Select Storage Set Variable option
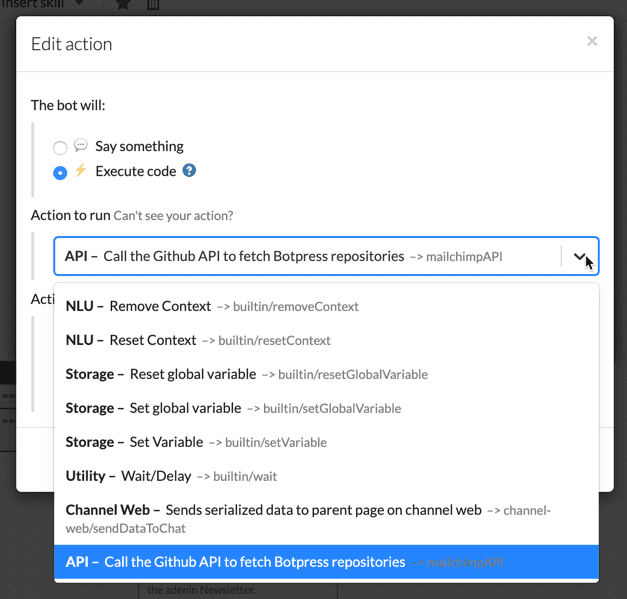The height and width of the screenshot is (599, 627). (x=326, y=442)
